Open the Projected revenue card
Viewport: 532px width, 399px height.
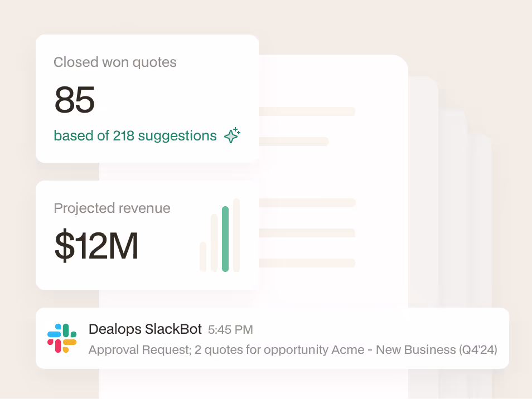pyautogui.click(x=147, y=235)
